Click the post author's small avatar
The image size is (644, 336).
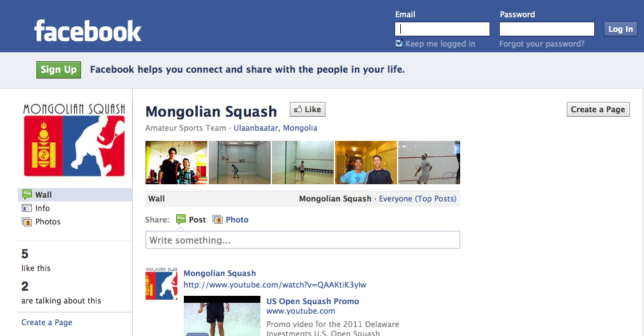click(x=161, y=284)
